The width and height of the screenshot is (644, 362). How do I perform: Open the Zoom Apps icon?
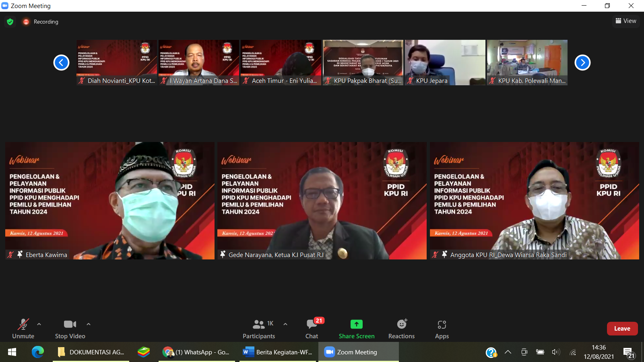(x=442, y=325)
